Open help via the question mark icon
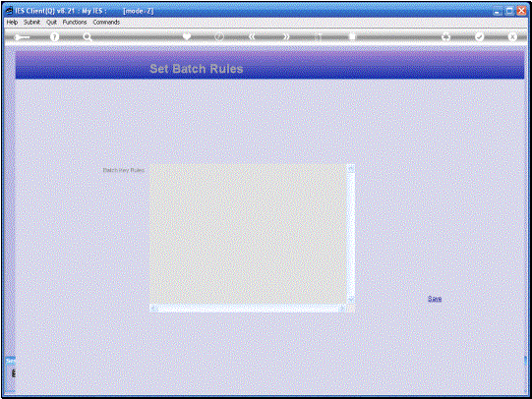The image size is (532, 399). (x=54, y=37)
